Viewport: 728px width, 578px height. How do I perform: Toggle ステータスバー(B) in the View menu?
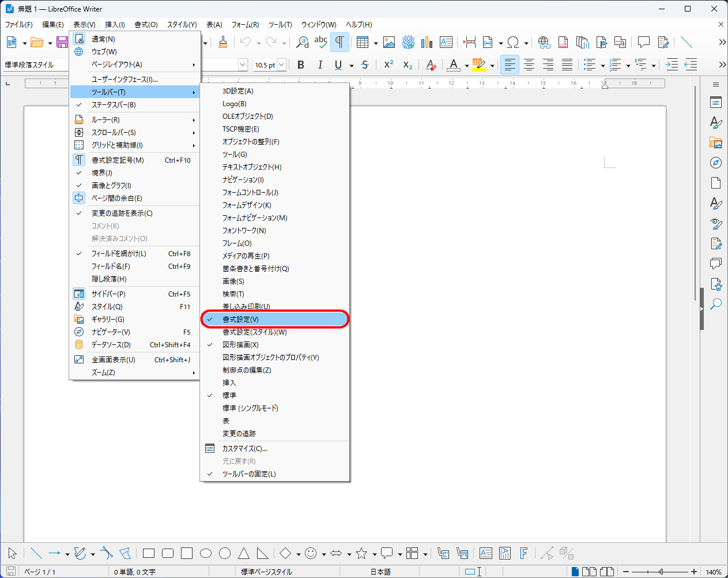point(114,105)
